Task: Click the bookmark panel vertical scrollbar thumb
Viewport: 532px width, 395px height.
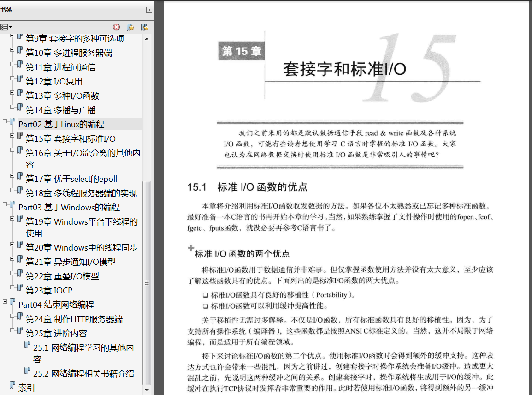Action: (x=147, y=282)
